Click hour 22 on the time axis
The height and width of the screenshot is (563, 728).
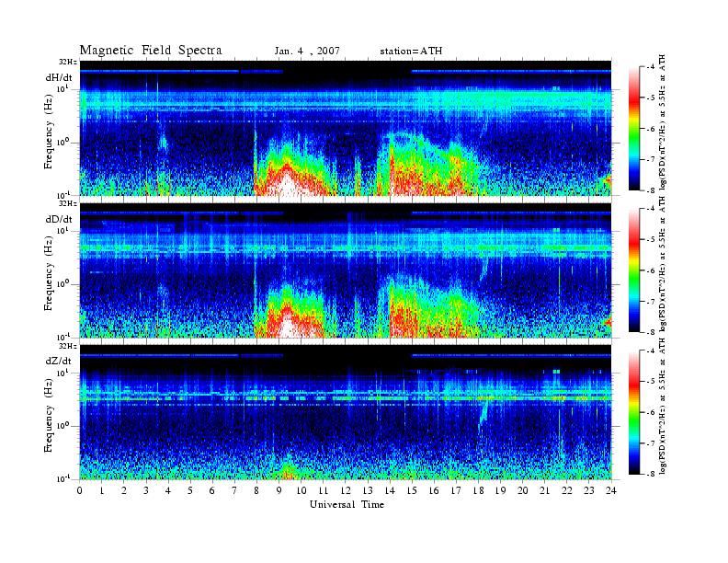[x=567, y=491]
